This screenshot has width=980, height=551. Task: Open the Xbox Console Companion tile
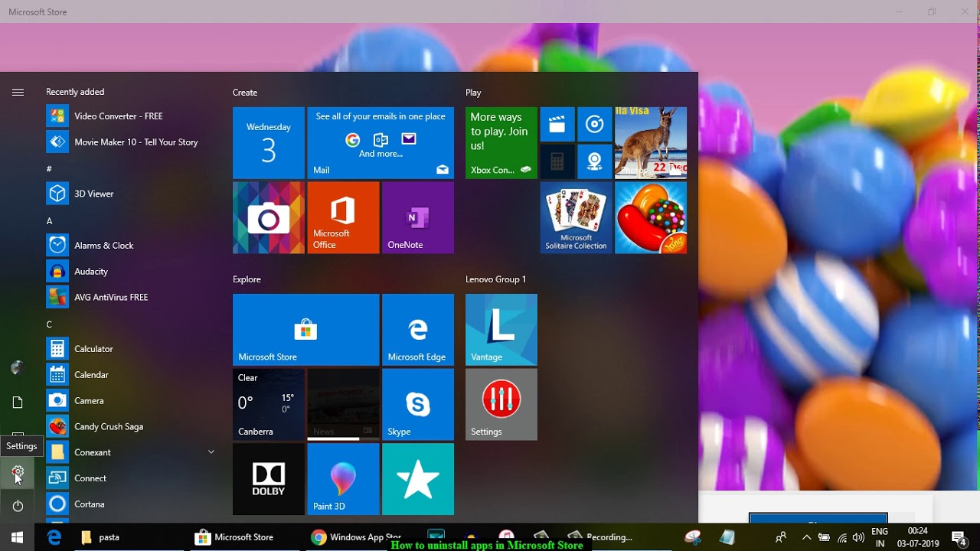[x=501, y=143]
